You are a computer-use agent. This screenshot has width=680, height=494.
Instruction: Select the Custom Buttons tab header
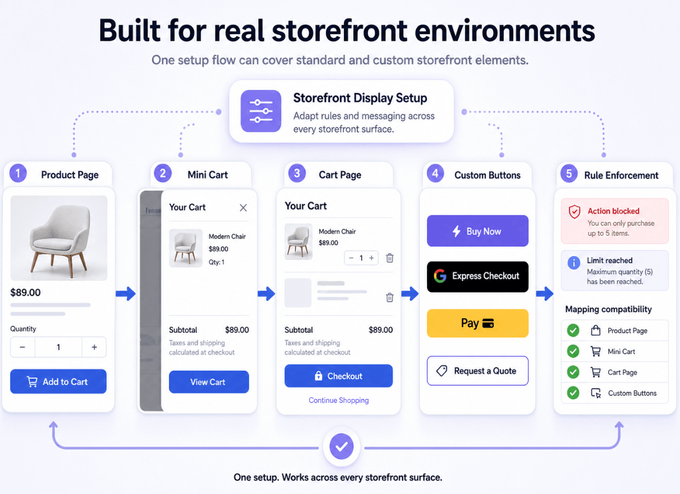[x=477, y=175]
